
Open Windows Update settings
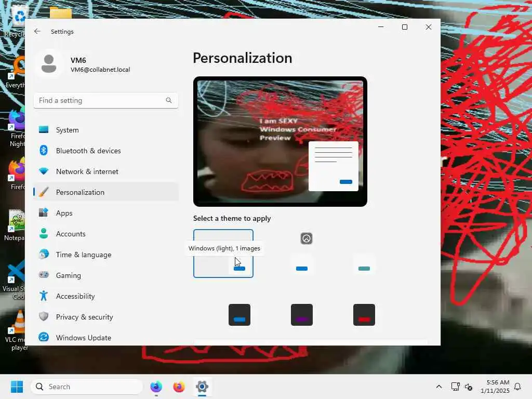click(x=106, y=338)
